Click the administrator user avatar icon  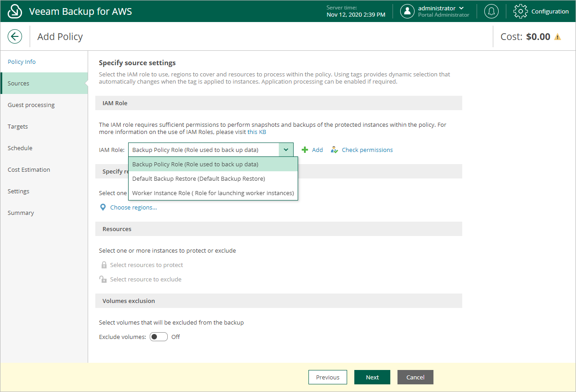pos(407,11)
